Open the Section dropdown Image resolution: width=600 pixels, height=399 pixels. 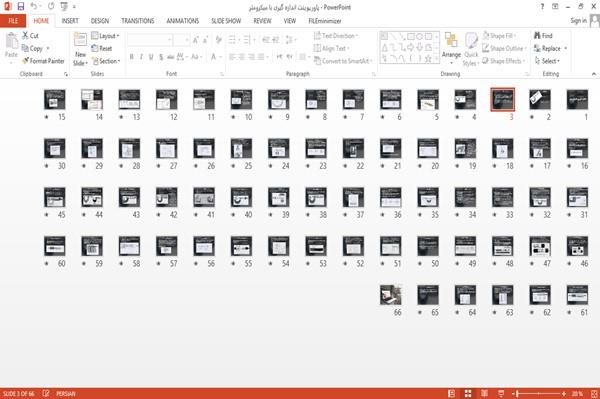point(106,61)
